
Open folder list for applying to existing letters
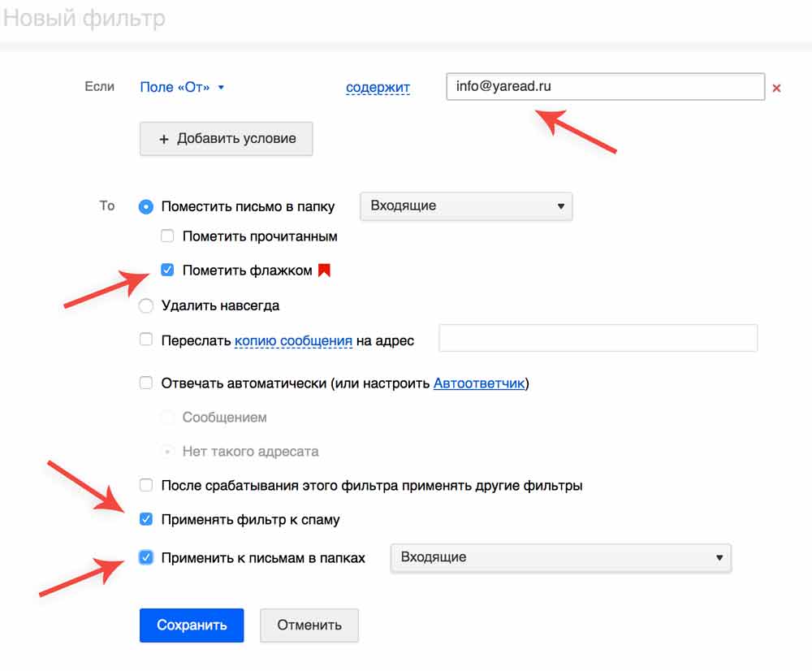tap(560, 557)
